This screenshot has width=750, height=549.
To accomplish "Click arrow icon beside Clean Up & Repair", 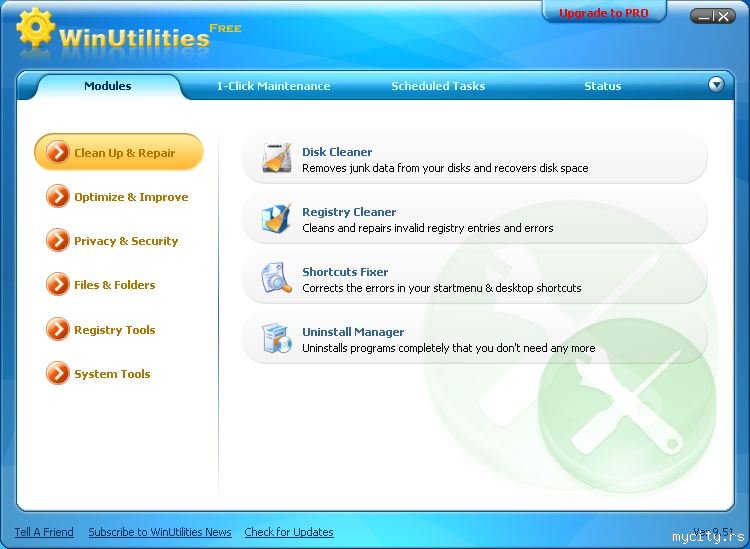I will (57, 153).
